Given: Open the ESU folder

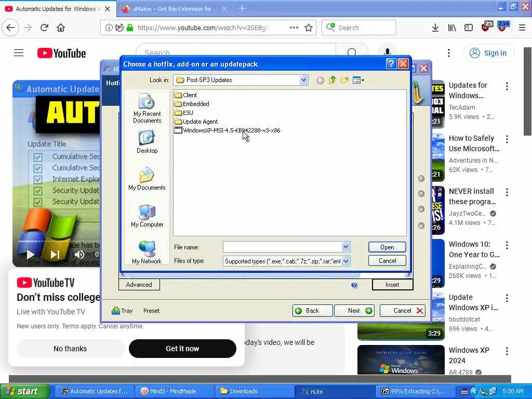Looking at the screenshot, I should (184, 113).
